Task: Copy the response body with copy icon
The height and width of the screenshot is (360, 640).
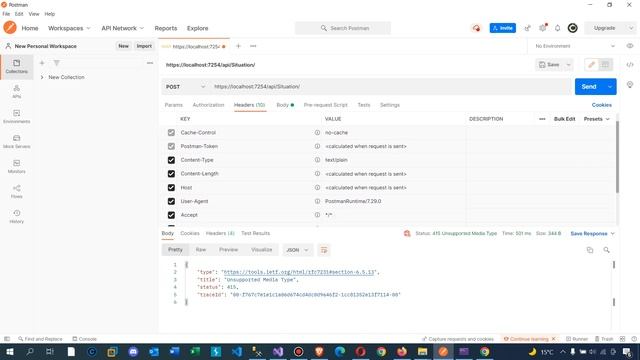Action: click(x=589, y=250)
